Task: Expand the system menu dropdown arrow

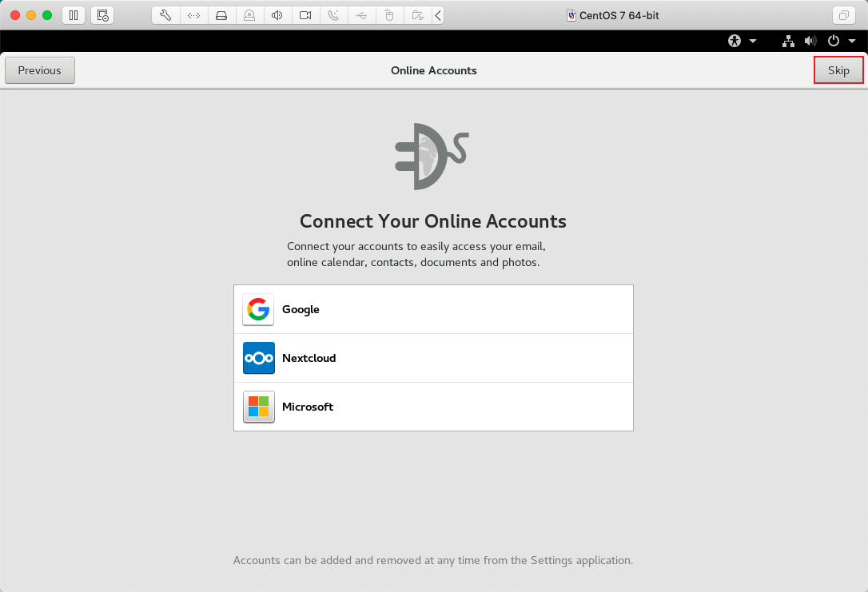Action: 852,41
